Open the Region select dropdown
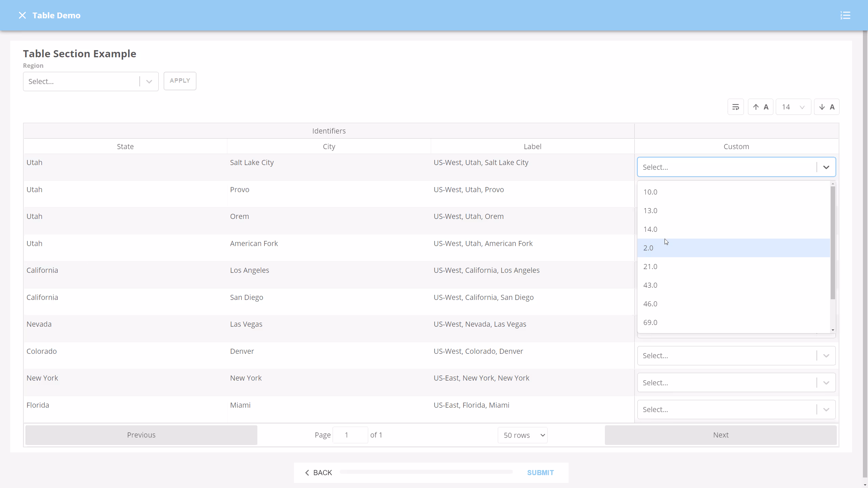The width and height of the screenshot is (868, 488). click(91, 81)
